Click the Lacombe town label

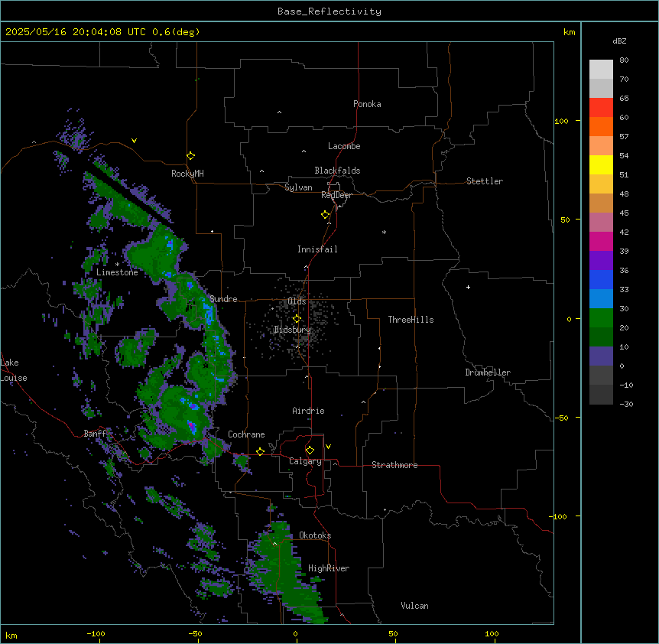(344, 146)
